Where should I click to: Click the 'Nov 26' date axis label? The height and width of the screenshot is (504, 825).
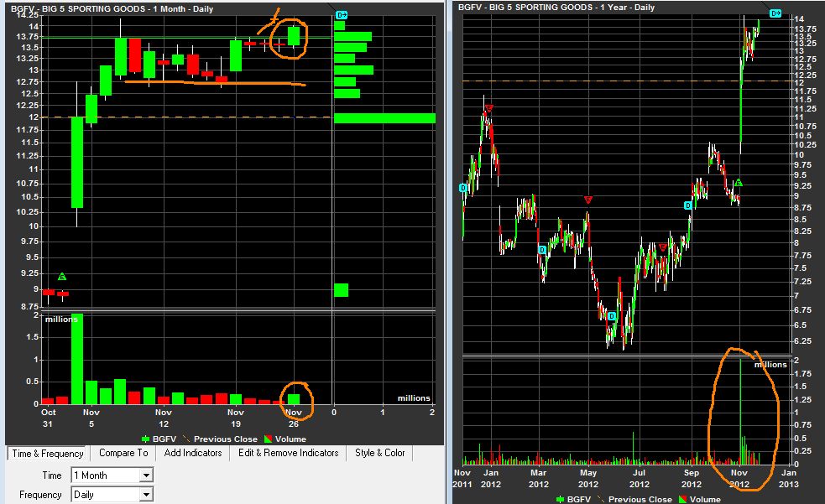tap(294, 418)
